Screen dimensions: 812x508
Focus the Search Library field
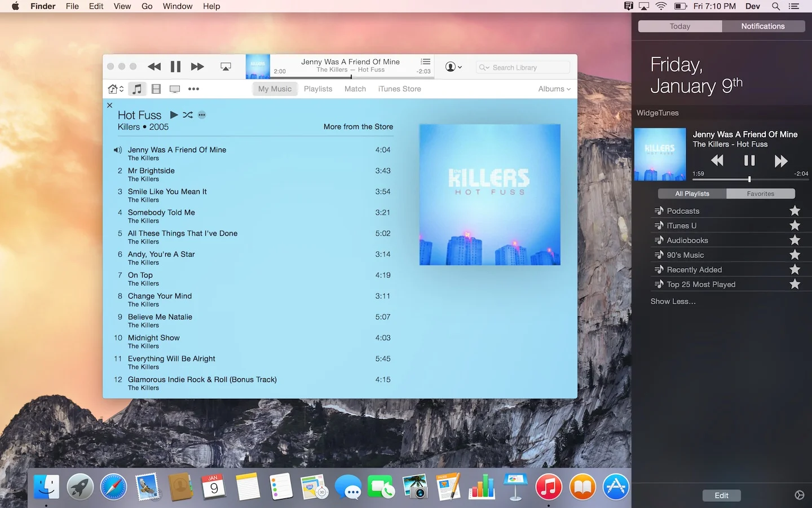523,67
